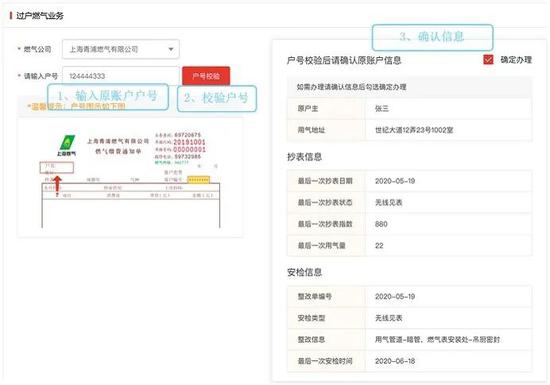Click the bill sample thumbnail image
The image size is (550, 385).
pyautogui.click(x=130, y=178)
